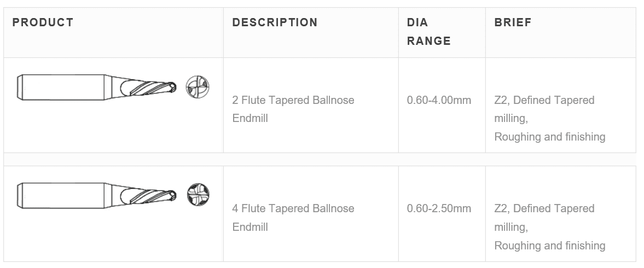Click the shank of the 2 flute endmill drawing
This screenshot has width=644, height=268.
pyautogui.click(x=64, y=87)
